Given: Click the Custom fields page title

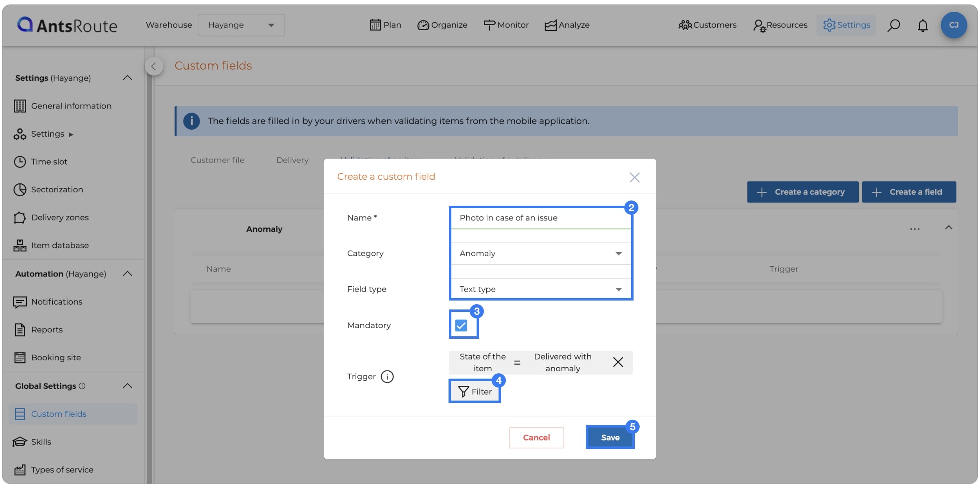Looking at the screenshot, I should (213, 66).
